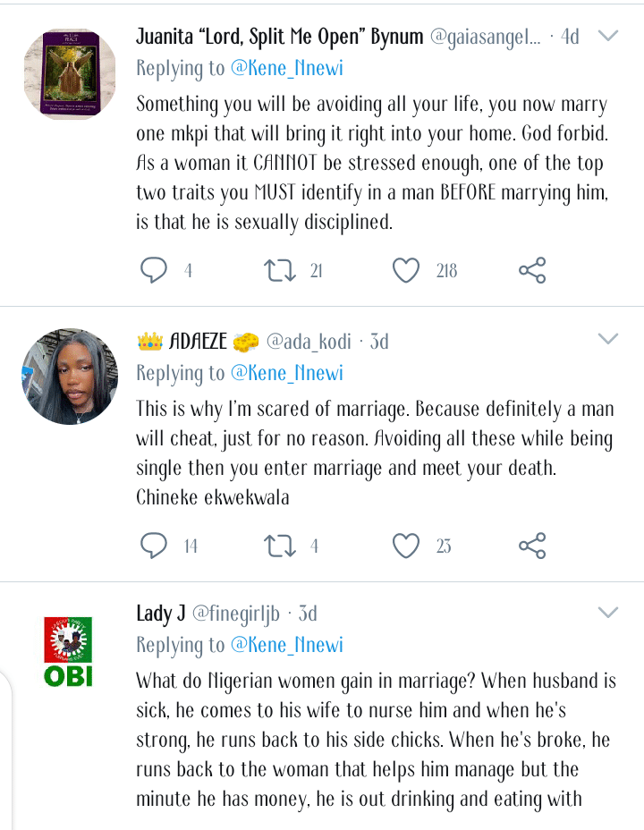Reply to Juanita Bynum's tweet
This screenshot has width=644, height=830.
(x=154, y=270)
